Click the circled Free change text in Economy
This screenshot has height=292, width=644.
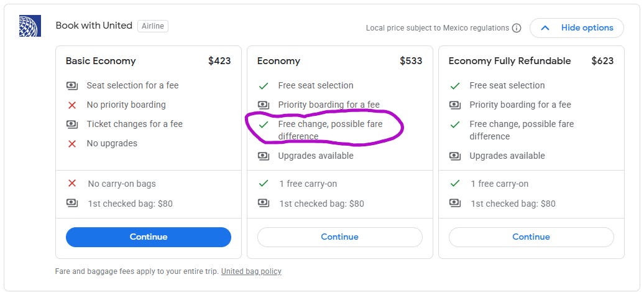pyautogui.click(x=330, y=130)
